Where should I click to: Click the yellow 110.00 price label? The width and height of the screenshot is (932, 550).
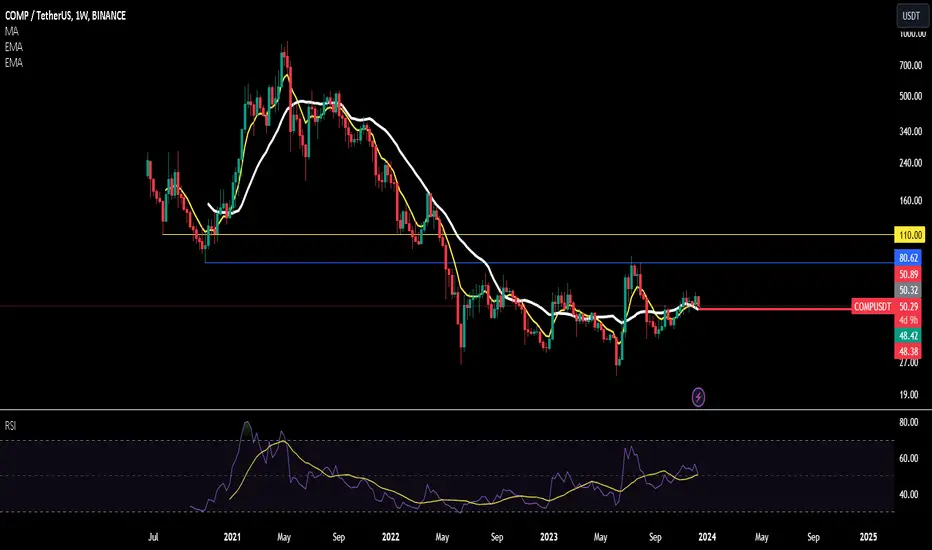pyautogui.click(x=909, y=235)
